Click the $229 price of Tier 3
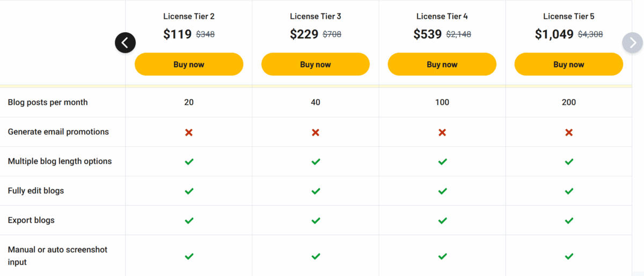644x276 pixels. point(304,34)
